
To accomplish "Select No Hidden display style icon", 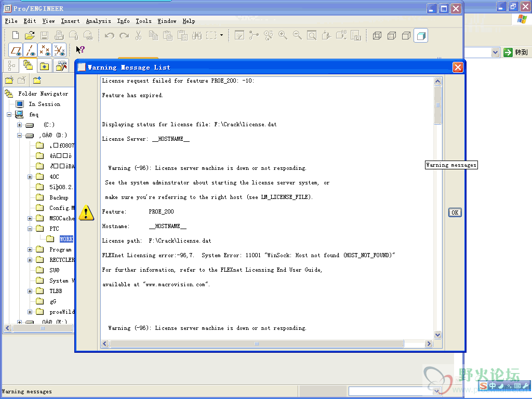I will point(406,35).
